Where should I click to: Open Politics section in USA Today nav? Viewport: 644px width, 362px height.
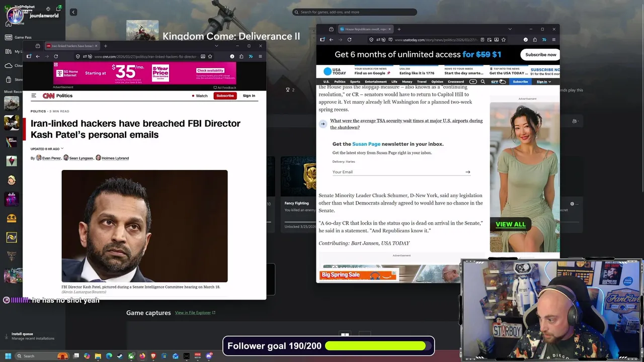pos(340,81)
